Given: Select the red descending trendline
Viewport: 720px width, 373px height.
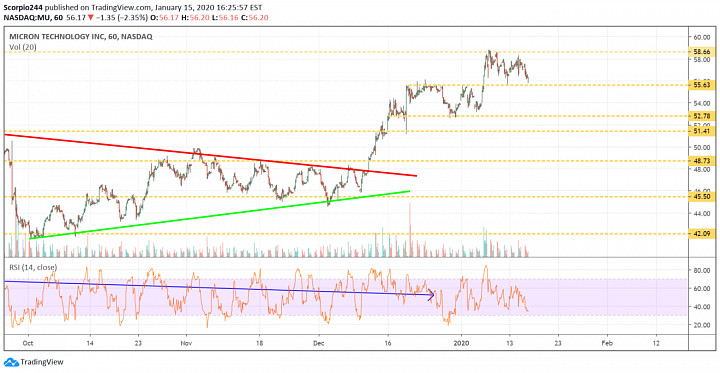Looking at the screenshot, I should pos(211,155).
